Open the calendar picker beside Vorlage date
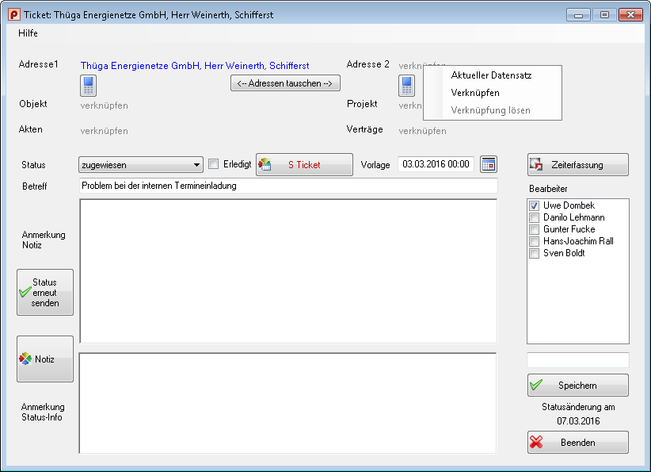Screen dimensions: 651x472 (489, 164)
